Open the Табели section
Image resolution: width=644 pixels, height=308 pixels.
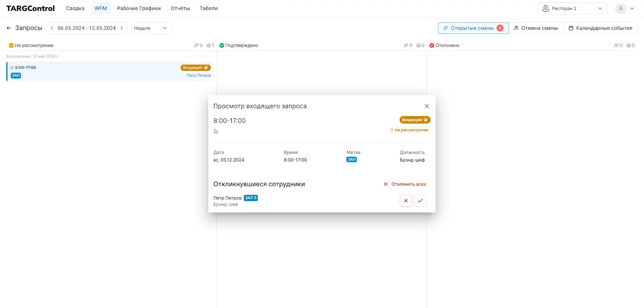(x=209, y=8)
